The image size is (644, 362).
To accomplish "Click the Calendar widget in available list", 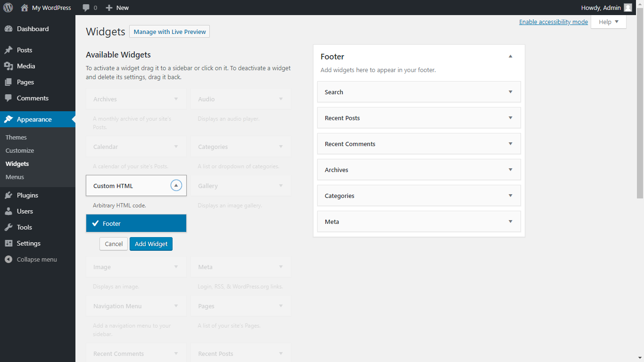I will tap(136, 147).
